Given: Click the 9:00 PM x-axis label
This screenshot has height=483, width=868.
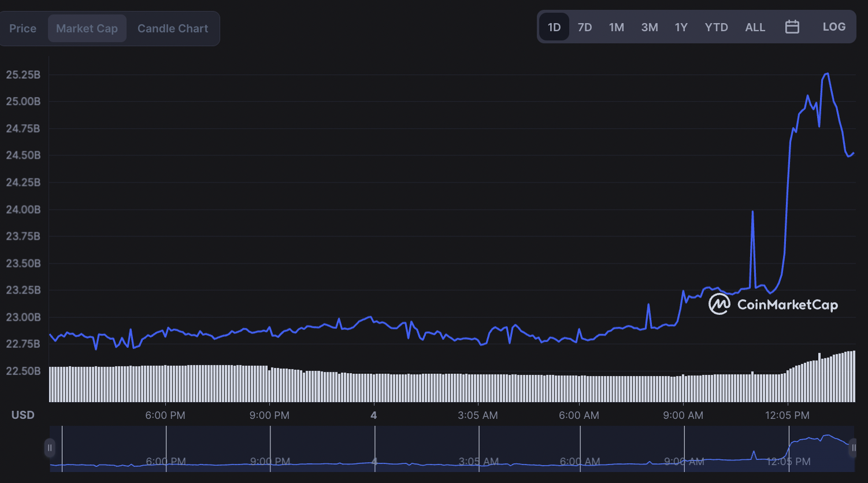Looking at the screenshot, I should point(269,415).
